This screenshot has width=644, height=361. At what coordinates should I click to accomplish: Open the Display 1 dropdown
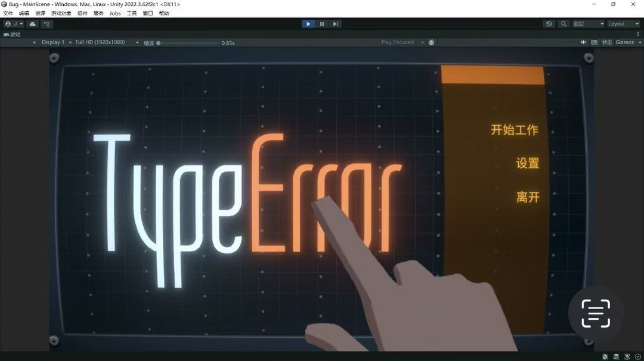tap(54, 42)
